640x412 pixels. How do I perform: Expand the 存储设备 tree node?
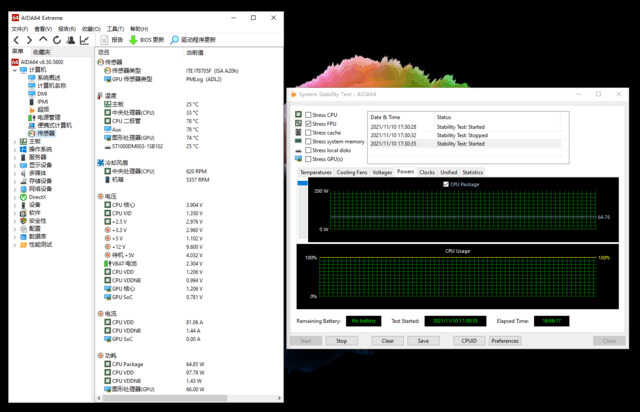point(15,181)
